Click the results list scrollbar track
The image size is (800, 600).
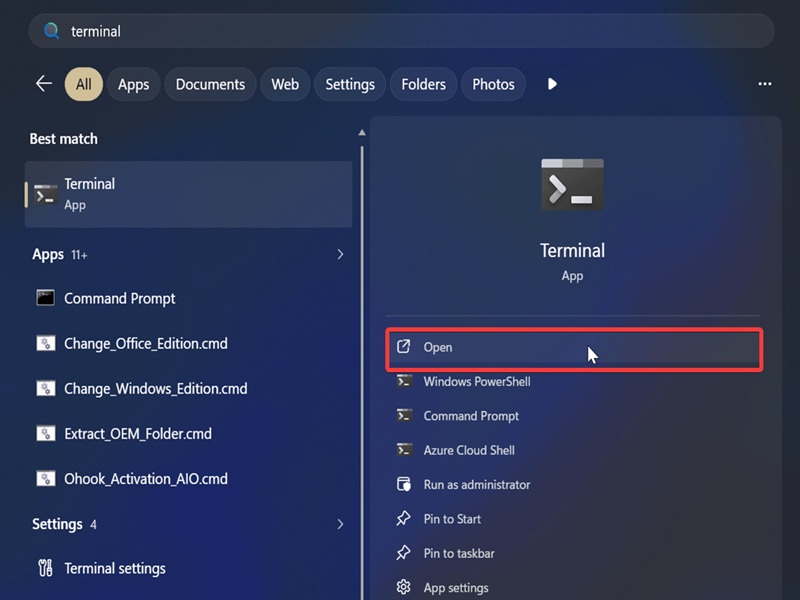pos(362,372)
